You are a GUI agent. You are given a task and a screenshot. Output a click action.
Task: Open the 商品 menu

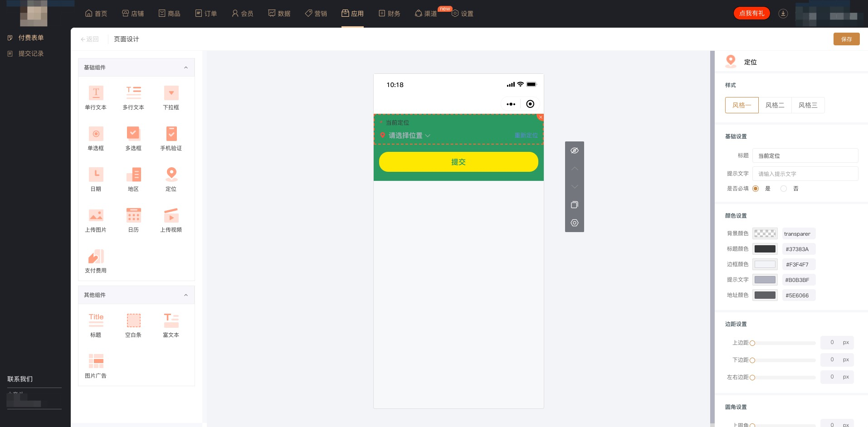click(x=170, y=14)
